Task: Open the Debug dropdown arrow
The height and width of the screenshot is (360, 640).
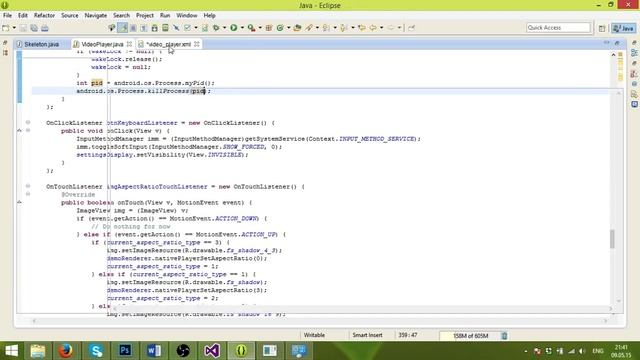Action: [224, 28]
